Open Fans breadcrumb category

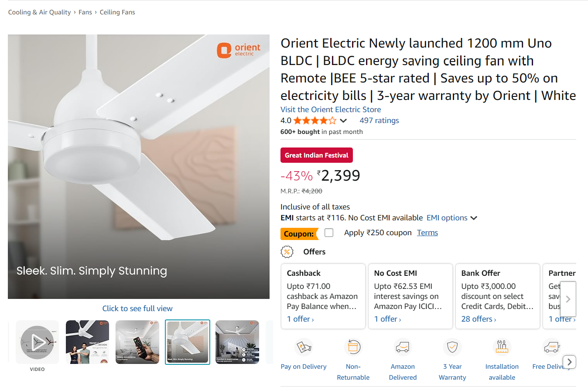pos(85,12)
